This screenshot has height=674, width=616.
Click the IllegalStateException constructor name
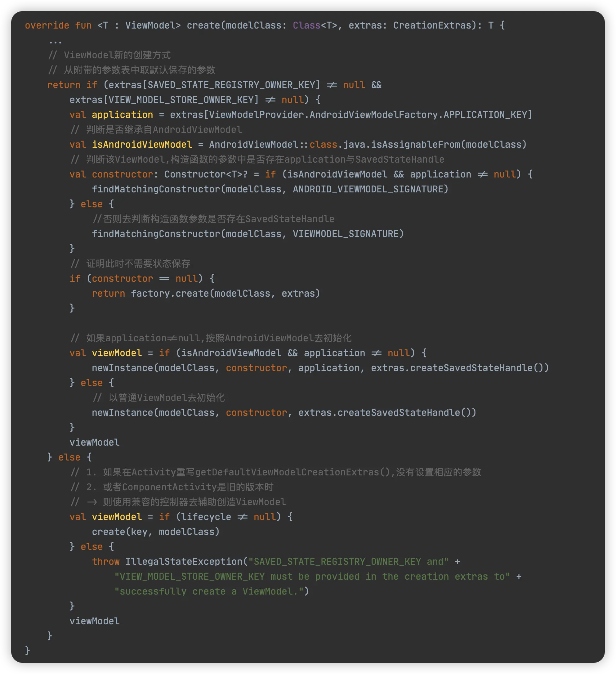tap(184, 562)
